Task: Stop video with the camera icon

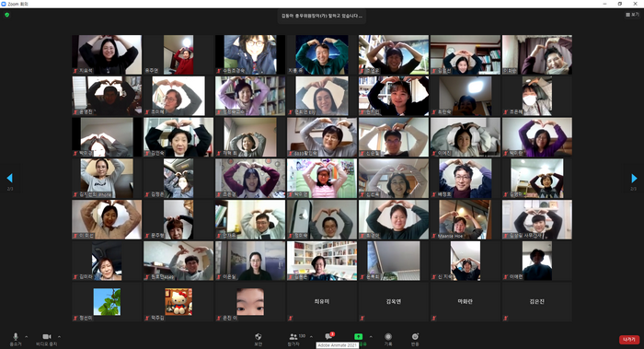Action: pos(46,339)
